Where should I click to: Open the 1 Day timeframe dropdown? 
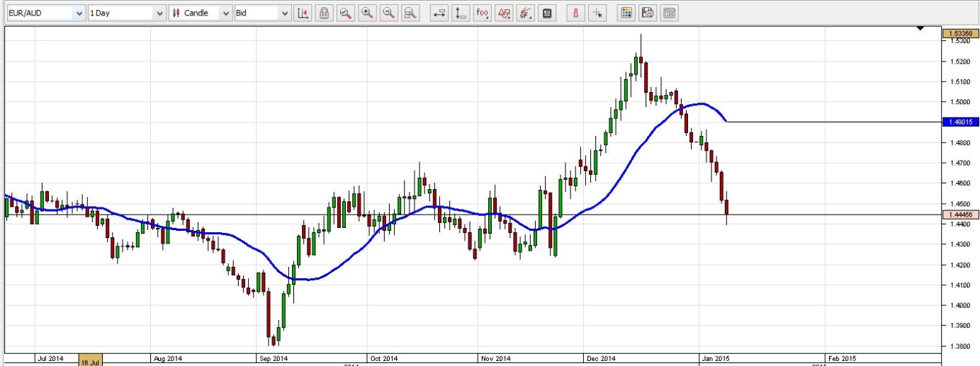[x=127, y=13]
